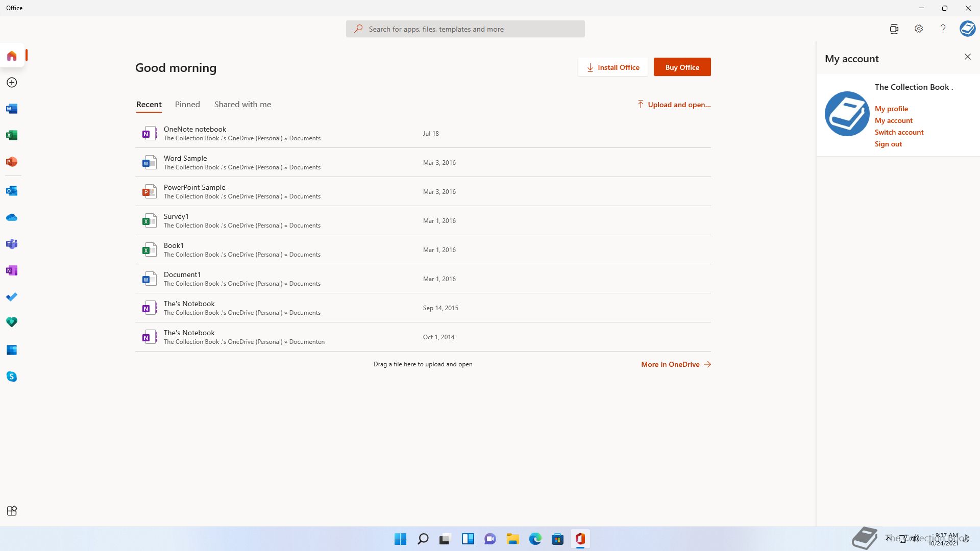Click the search box for apps and files

465,29
